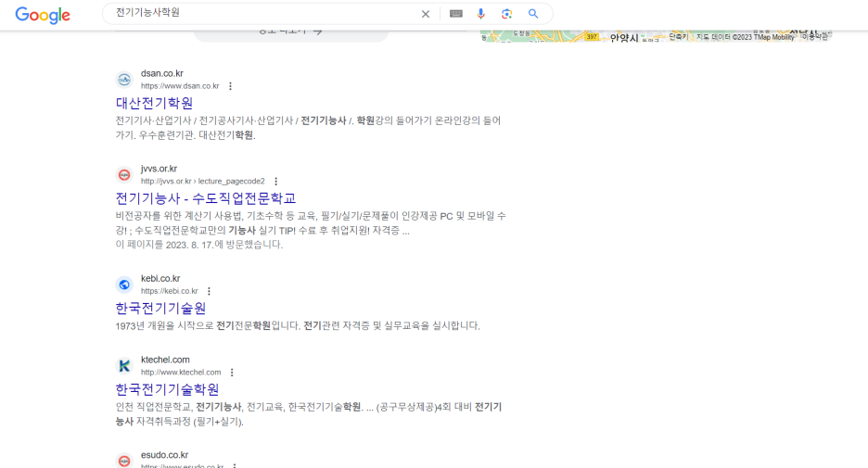Open more options for dsan.co.kr result
This screenshot has height=468, width=868.
coord(230,86)
